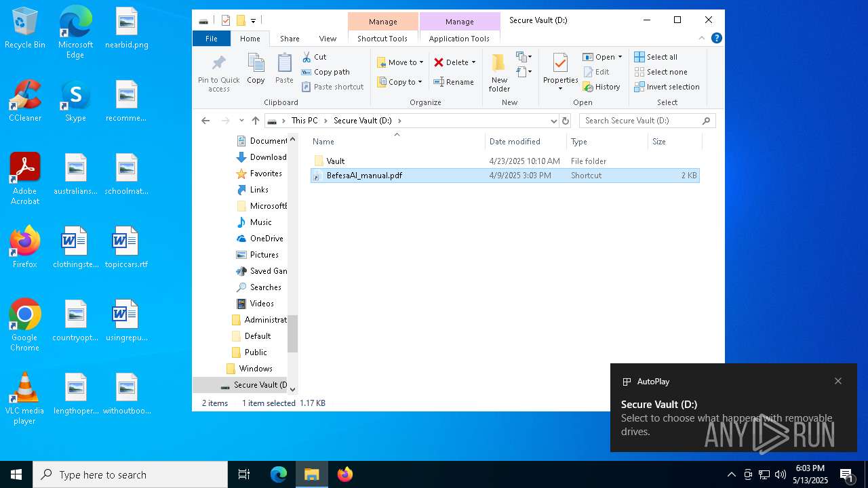The image size is (868, 488).
Task: Select the CCleaner desktop shortcut
Action: click(x=25, y=101)
